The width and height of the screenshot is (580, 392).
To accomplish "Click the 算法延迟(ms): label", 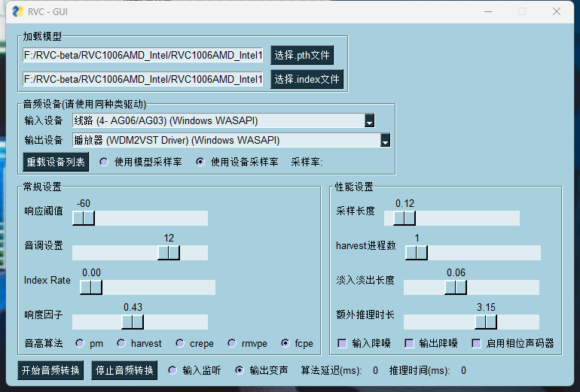I will point(331,370).
